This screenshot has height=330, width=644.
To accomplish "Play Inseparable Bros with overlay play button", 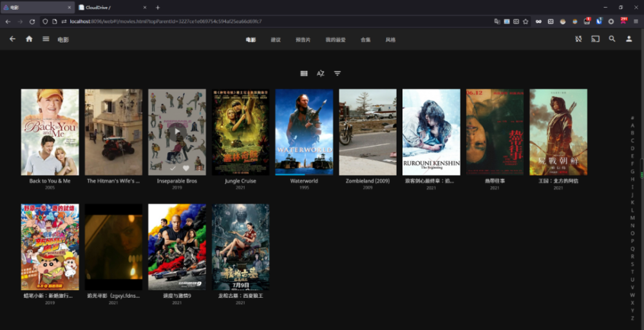I will pos(177,131).
